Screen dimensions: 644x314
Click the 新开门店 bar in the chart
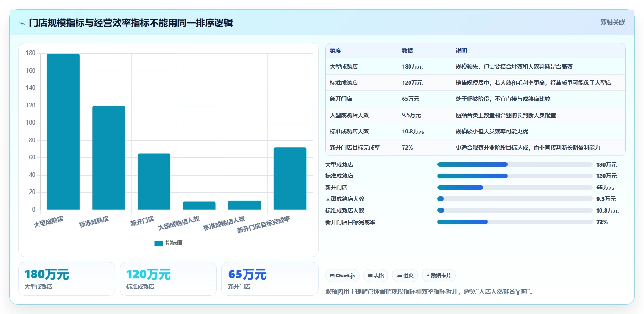click(154, 182)
